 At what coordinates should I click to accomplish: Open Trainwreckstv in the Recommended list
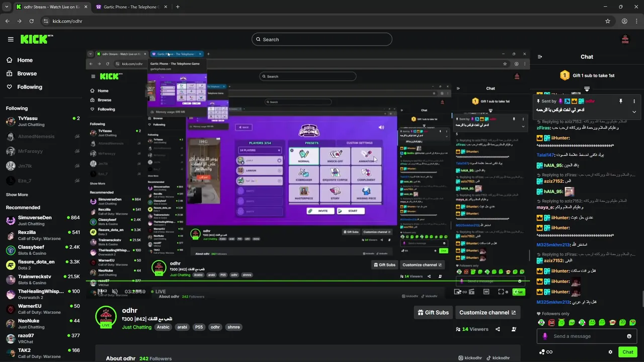[43, 280]
